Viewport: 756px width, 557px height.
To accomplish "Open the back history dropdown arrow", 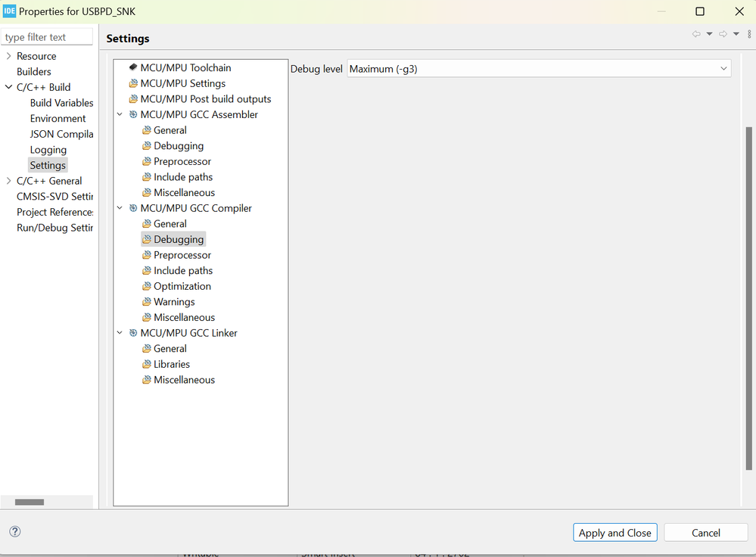I will click(x=709, y=34).
